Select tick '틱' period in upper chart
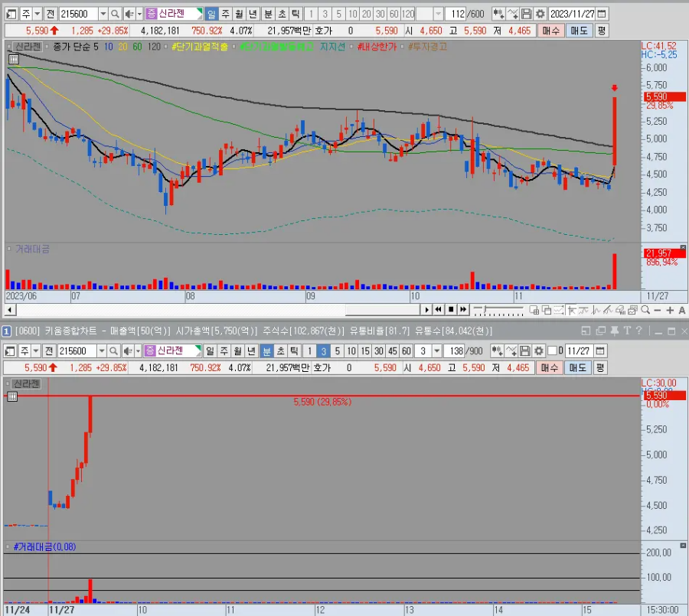This screenshot has height=616, width=689. (296, 14)
